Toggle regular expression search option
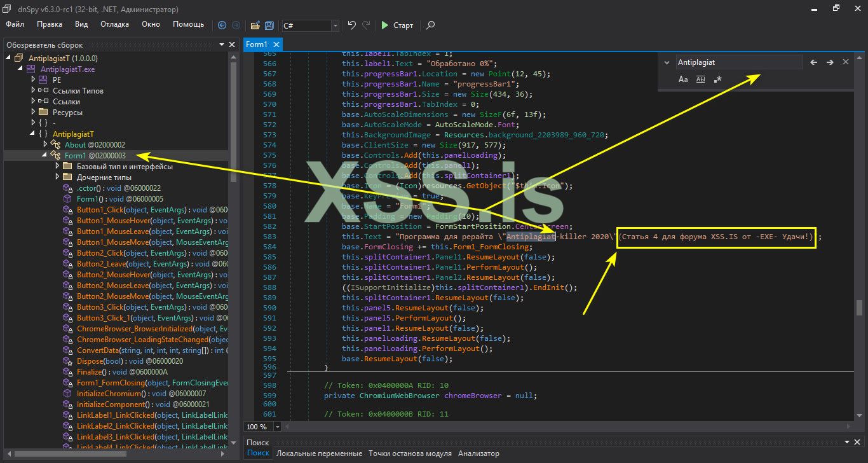The height and width of the screenshot is (463, 868). [718, 79]
